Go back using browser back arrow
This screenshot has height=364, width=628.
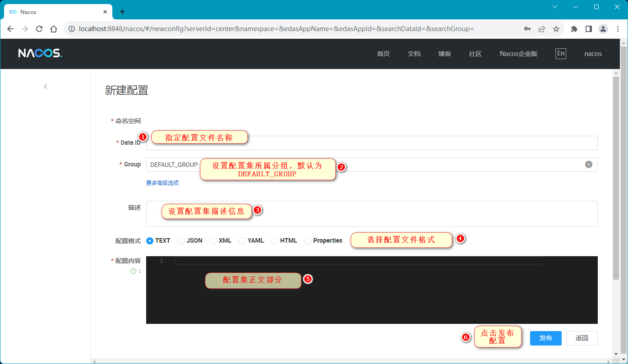click(10, 29)
